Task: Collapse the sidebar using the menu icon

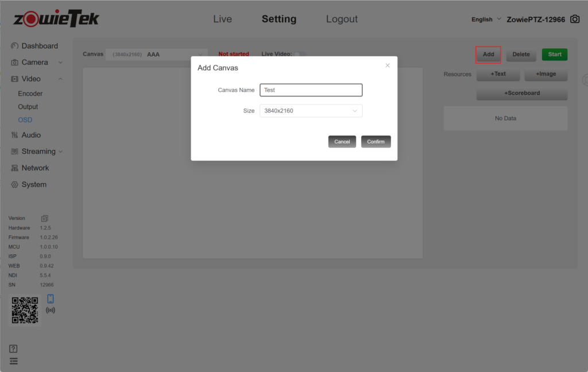Action: [x=14, y=361]
